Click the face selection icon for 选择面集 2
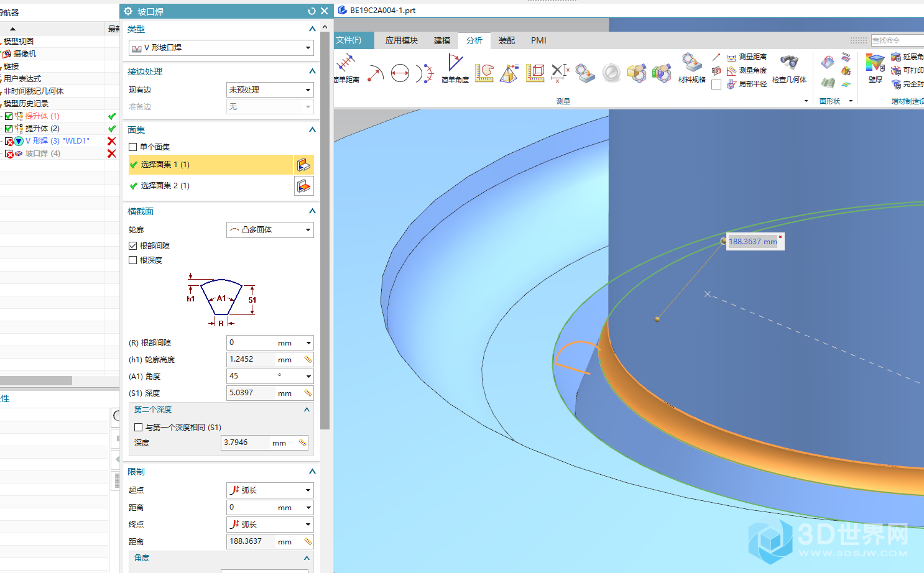Image resolution: width=924 pixels, height=573 pixels. tap(303, 186)
